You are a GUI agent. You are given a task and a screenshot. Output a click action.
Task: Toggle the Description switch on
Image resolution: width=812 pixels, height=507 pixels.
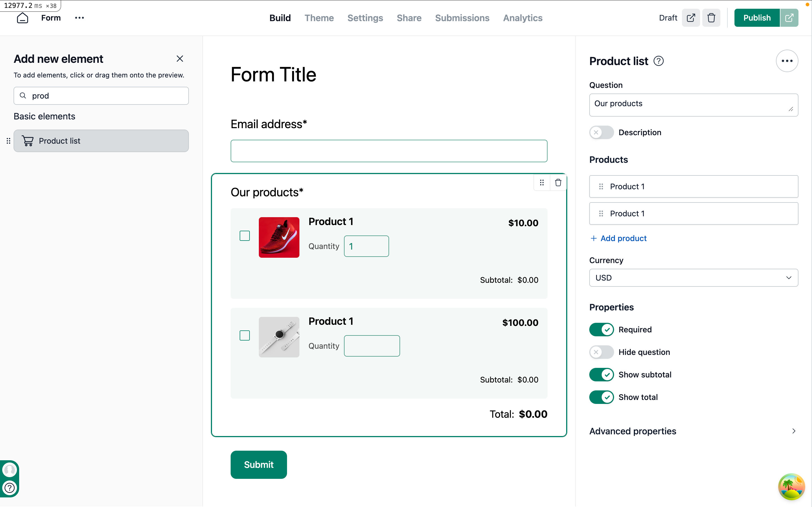point(601,132)
